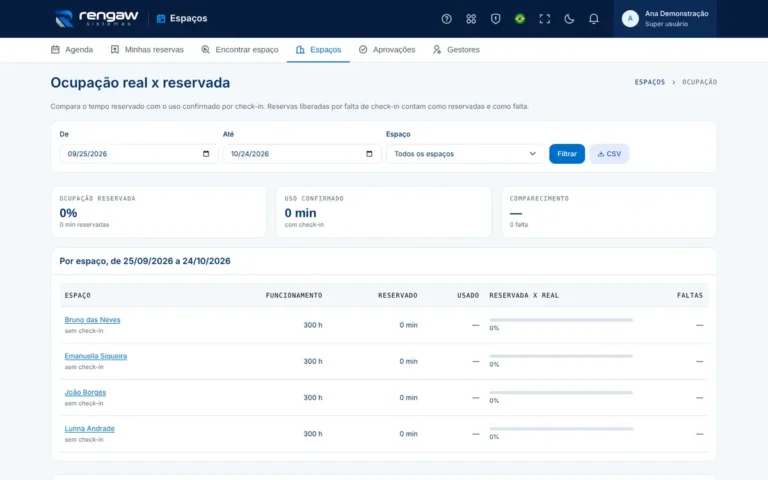Click 0 min in Lunna Andrade row

click(408, 434)
